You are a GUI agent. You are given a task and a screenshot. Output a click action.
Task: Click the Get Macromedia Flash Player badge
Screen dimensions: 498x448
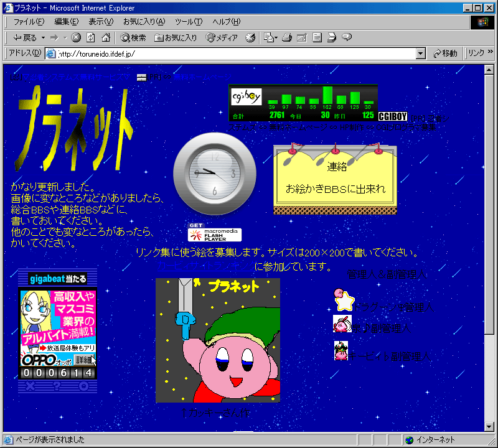pyautogui.click(x=215, y=232)
